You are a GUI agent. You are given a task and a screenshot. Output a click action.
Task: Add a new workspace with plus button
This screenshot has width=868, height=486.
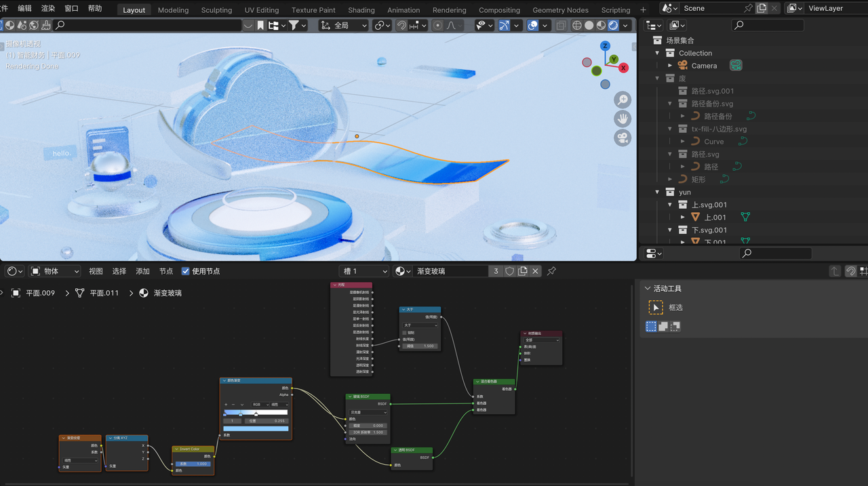click(x=644, y=10)
